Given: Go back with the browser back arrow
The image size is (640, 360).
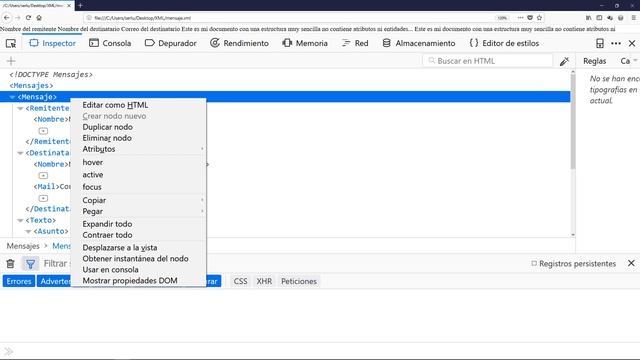Looking at the screenshot, I should [x=7, y=18].
